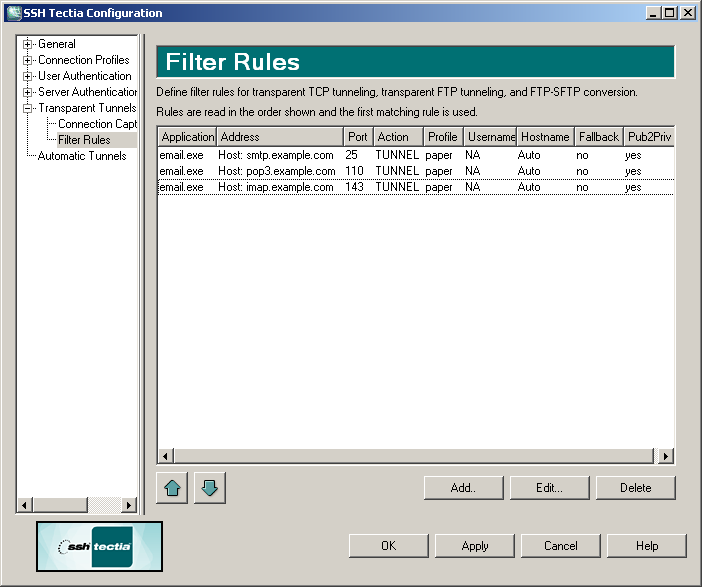Image resolution: width=702 pixels, height=587 pixels.
Task: Select Server Authentication in the tree
Action: [x=87, y=92]
